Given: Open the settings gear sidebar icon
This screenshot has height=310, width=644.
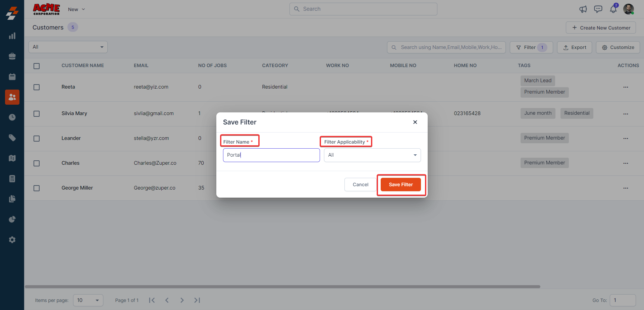Looking at the screenshot, I should pos(12,240).
